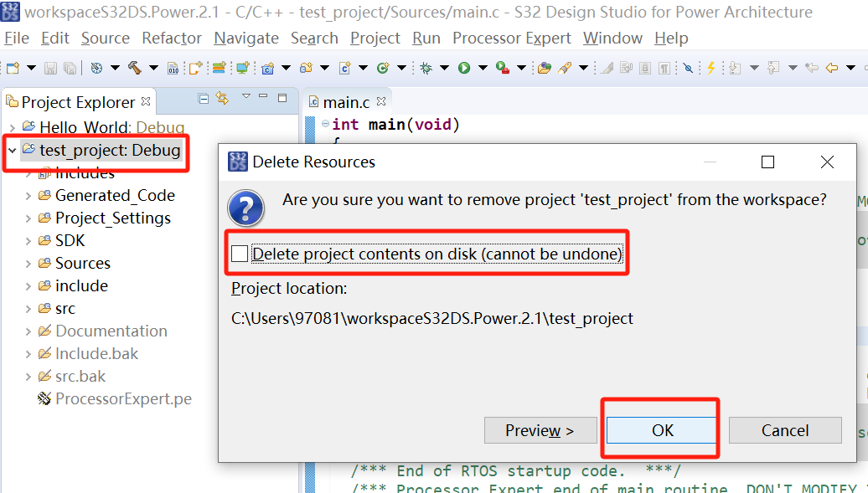Click Cancel in Delete Resources dialog

pos(785,430)
